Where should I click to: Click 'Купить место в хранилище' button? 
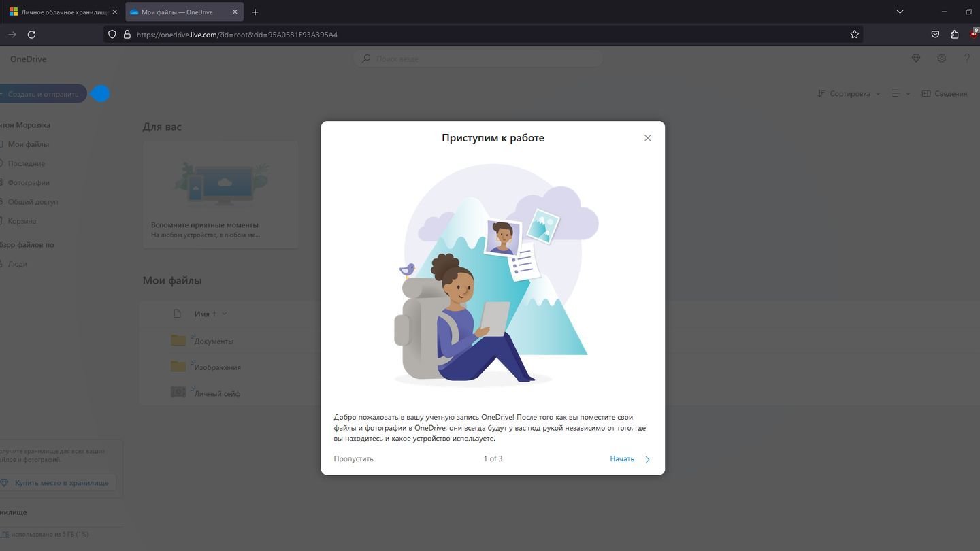coord(58,483)
